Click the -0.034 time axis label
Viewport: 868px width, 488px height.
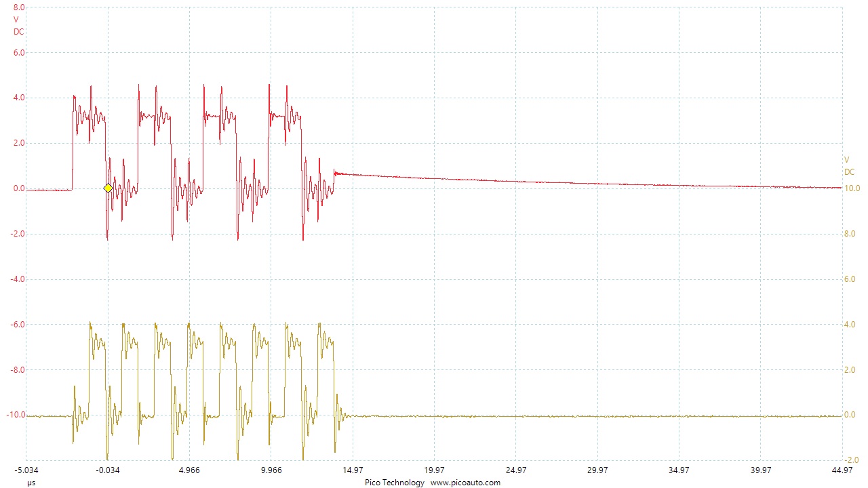[108, 470]
